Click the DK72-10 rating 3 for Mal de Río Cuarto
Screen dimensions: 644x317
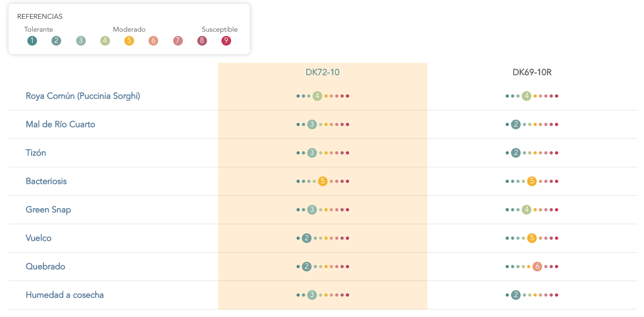(312, 124)
